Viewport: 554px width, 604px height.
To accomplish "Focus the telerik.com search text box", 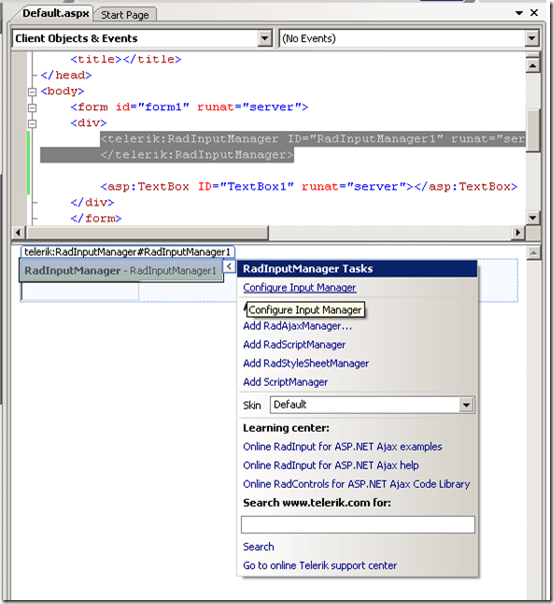I will click(358, 525).
